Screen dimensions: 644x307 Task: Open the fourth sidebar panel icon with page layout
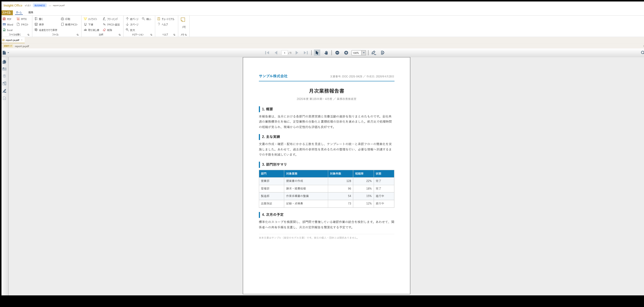[x=4, y=83]
